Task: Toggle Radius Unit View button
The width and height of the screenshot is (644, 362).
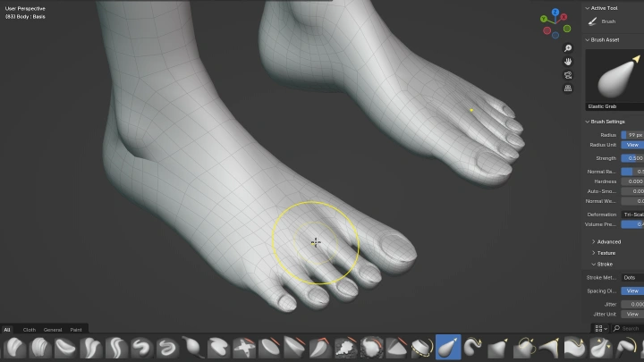Action: pos(631,145)
